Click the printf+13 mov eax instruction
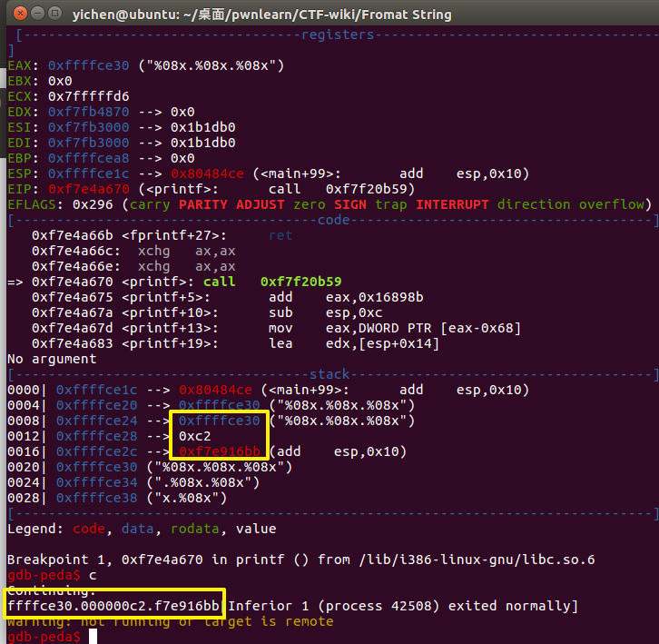Screen dimensions: 659x644 [x=276, y=328]
